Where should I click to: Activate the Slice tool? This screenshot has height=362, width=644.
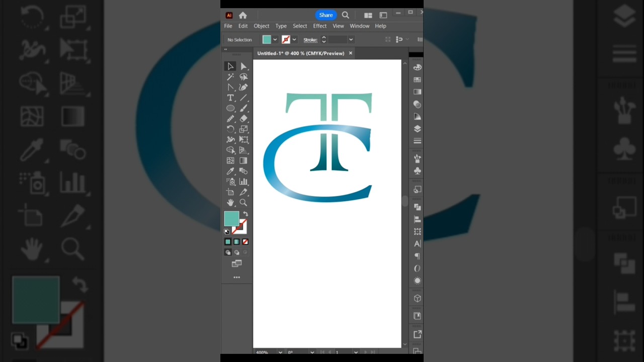[244, 192]
